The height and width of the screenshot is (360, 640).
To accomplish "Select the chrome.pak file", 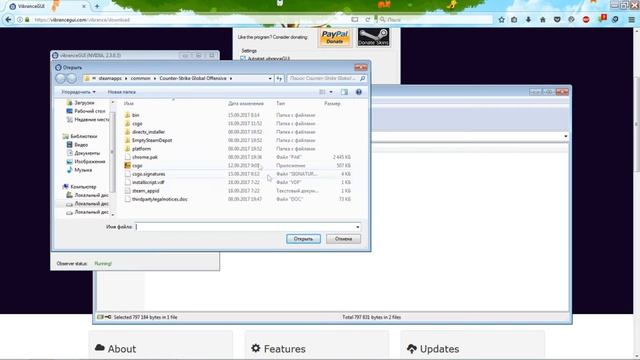I will (144, 157).
